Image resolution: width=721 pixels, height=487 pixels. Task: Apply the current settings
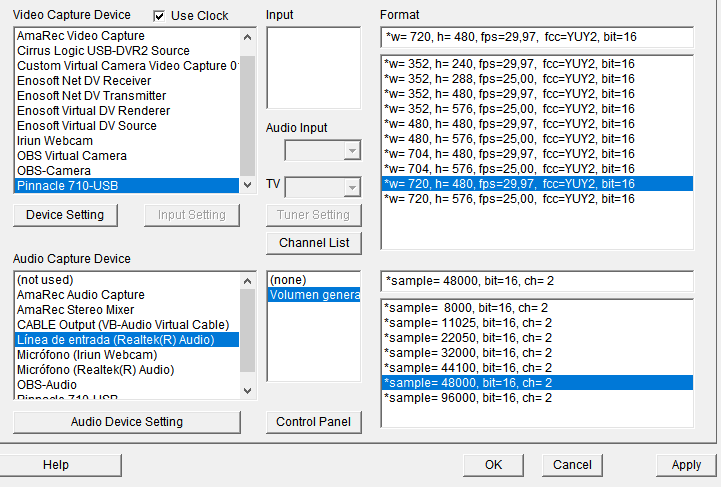tap(686, 465)
